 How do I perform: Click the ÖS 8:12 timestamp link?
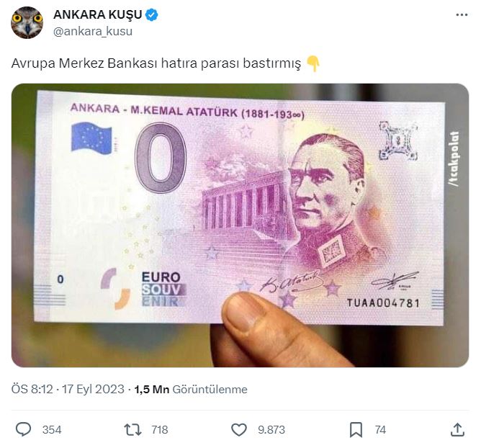pos(32,389)
